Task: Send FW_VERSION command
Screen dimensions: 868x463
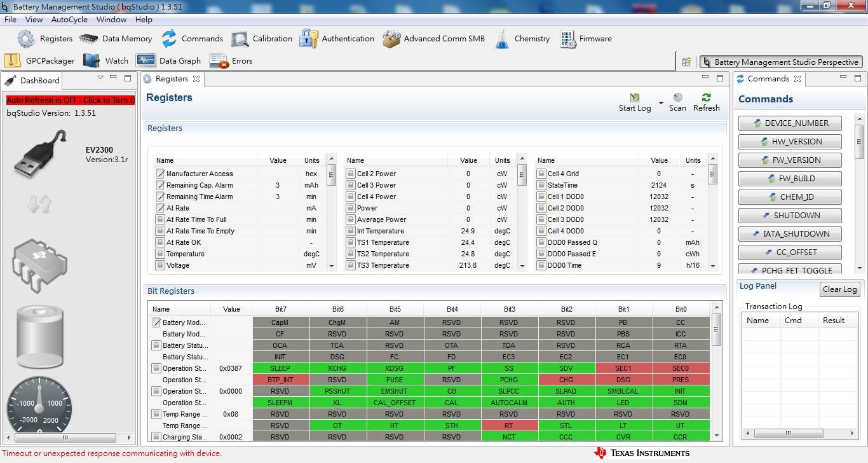Action: [790, 160]
